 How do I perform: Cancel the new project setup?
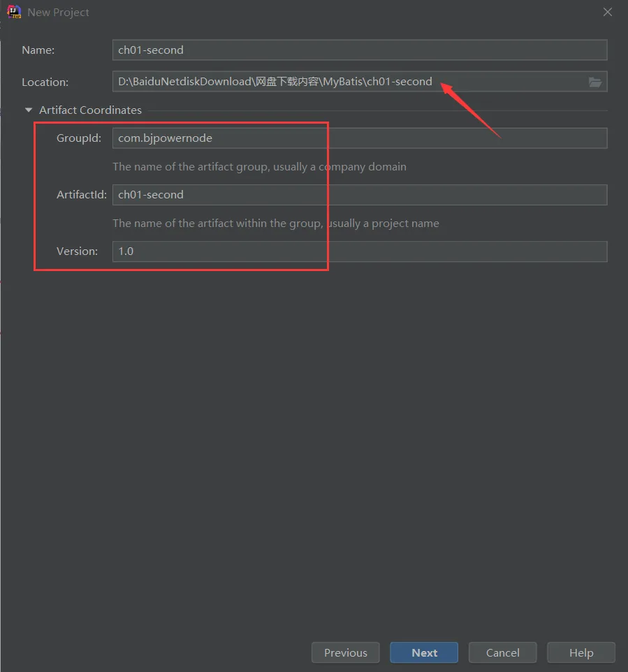[502, 652]
